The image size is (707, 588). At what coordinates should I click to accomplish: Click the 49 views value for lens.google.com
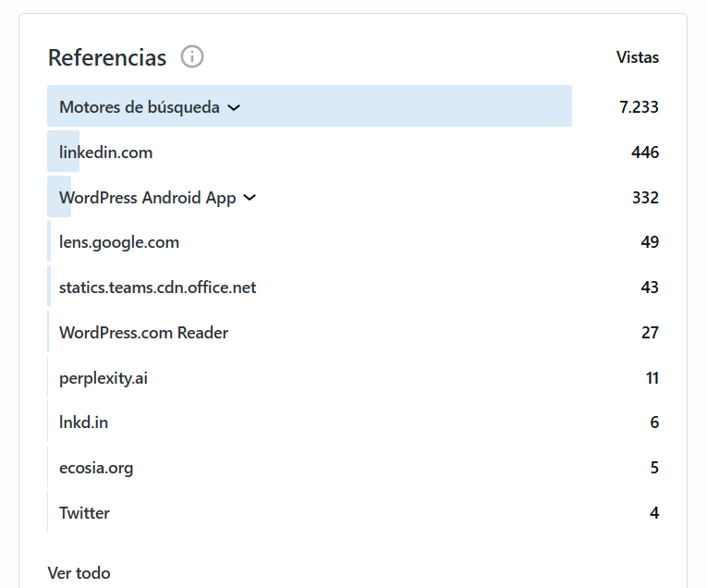[649, 242]
